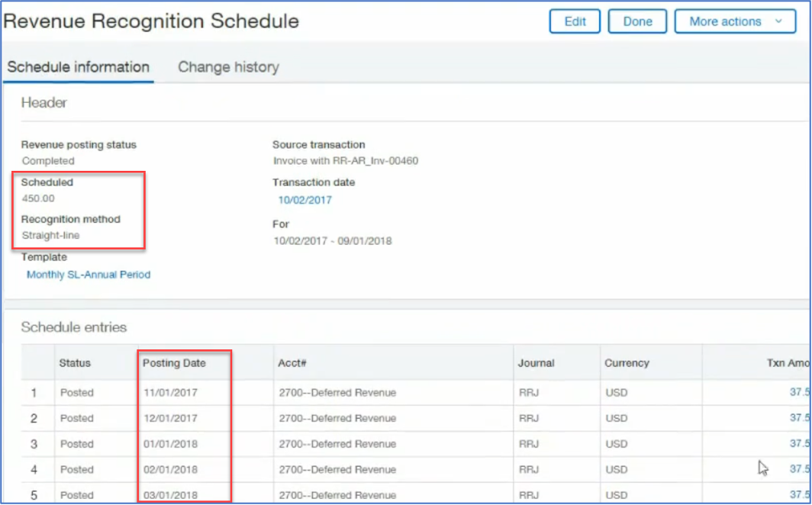Open transaction amount link in row 3
The image size is (812, 505).
(x=800, y=443)
